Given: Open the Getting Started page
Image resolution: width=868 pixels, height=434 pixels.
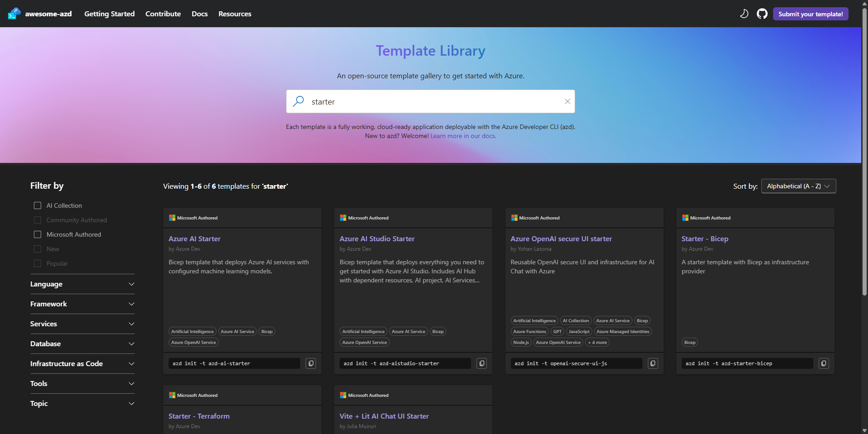Looking at the screenshot, I should point(109,14).
